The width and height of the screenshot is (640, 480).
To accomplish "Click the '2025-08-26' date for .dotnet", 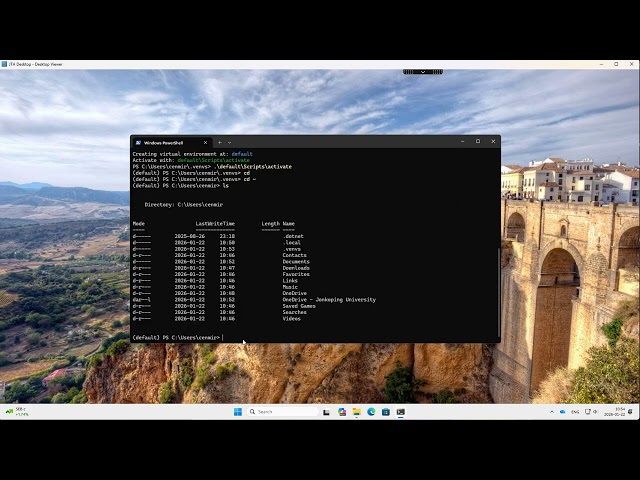I will 190,236.
